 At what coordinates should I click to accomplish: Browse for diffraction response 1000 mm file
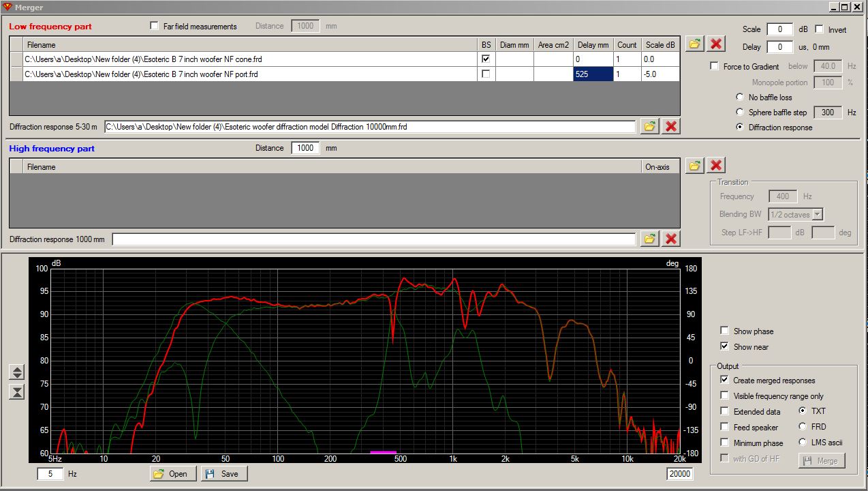(x=650, y=239)
